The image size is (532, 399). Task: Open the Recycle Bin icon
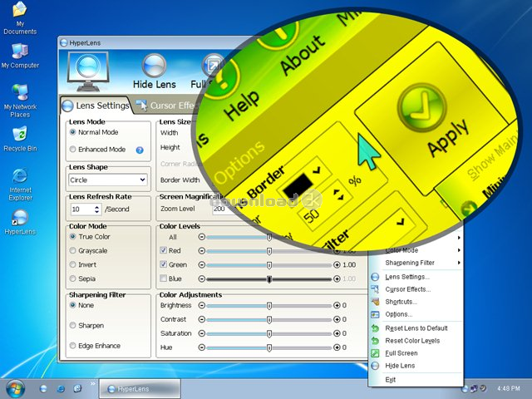tap(20, 139)
